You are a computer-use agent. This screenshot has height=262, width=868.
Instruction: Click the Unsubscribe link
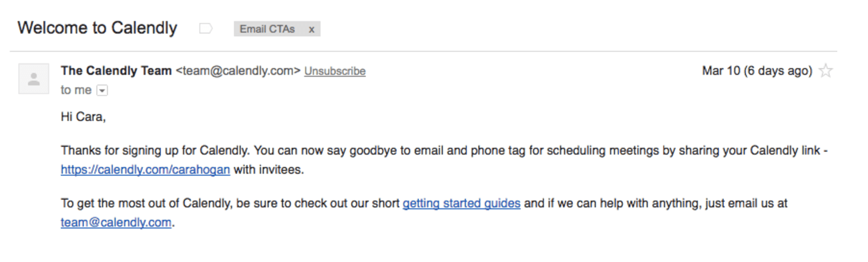tap(335, 72)
